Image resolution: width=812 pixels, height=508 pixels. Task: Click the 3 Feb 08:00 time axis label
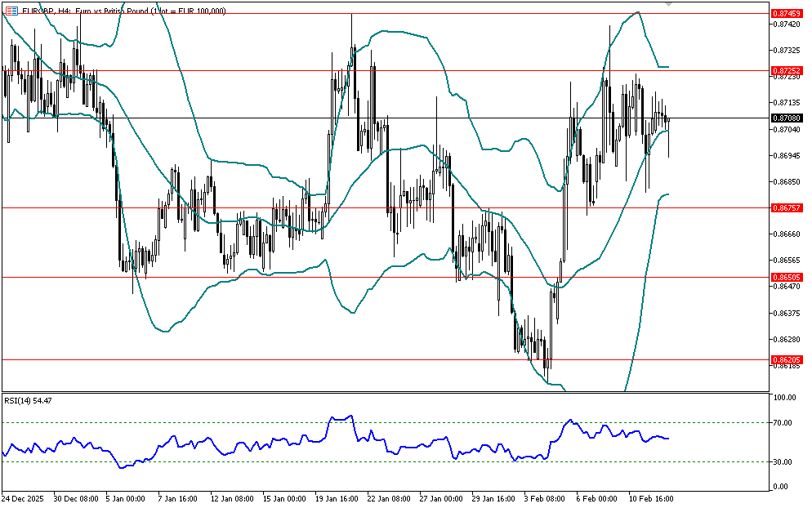click(547, 497)
